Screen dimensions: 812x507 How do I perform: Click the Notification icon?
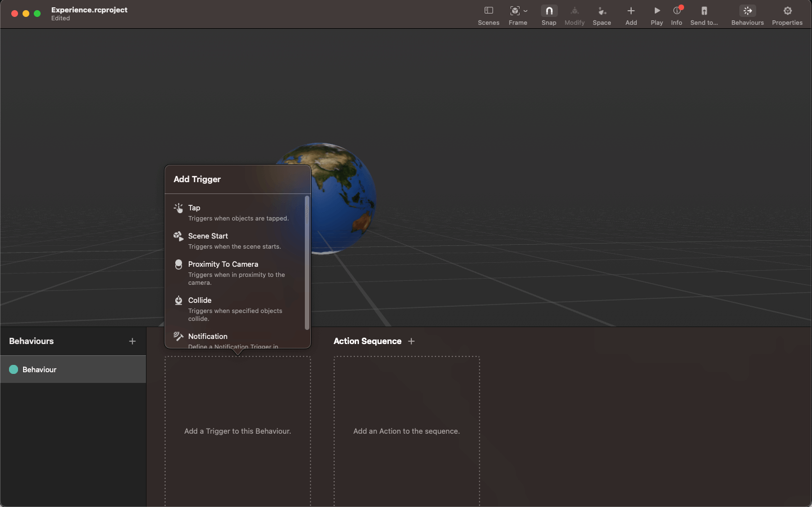179,336
